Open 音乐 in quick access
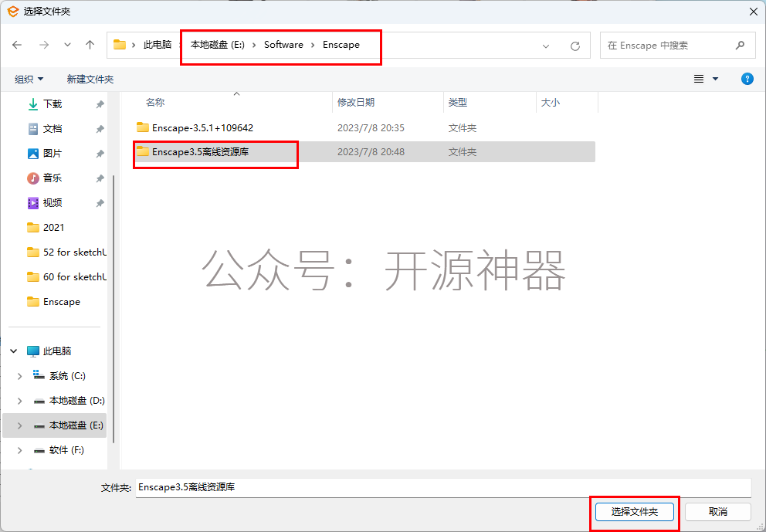Screen dimensions: 766x532 (53, 178)
